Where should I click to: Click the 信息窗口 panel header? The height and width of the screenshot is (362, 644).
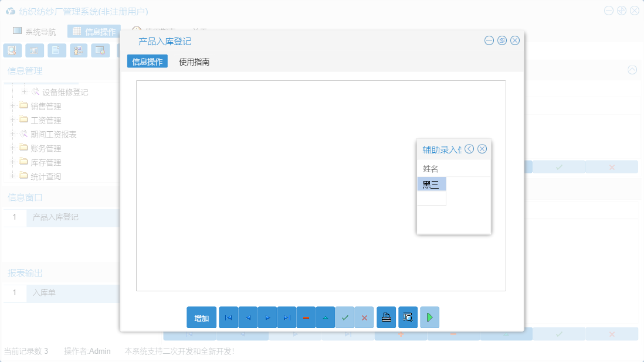(x=25, y=197)
